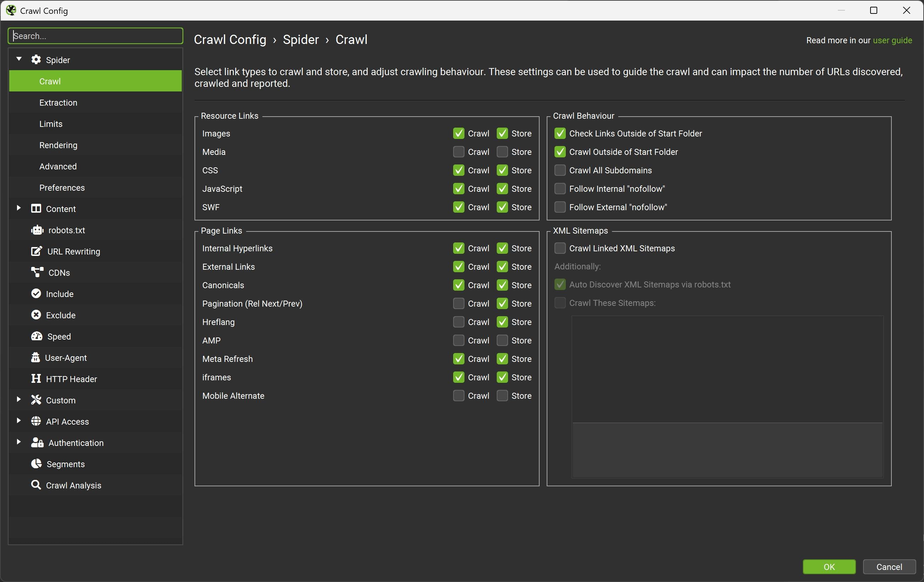Enable Crawl checkbox for Media
924x582 pixels.
[458, 152]
